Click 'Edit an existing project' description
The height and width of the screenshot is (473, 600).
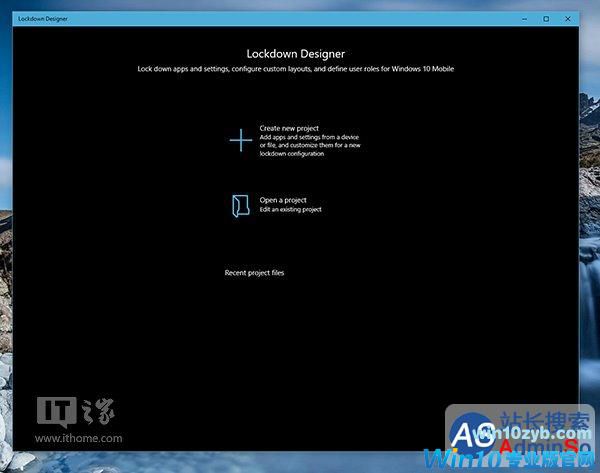click(x=290, y=209)
